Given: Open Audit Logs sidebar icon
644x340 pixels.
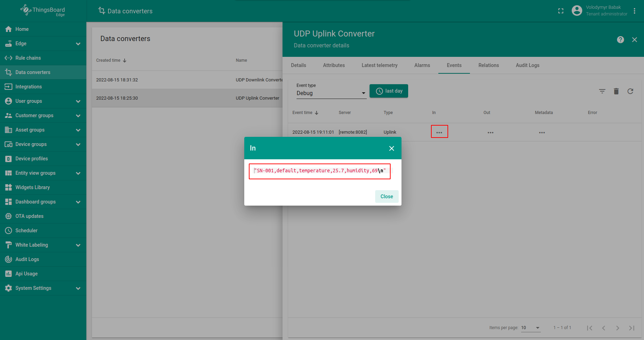Looking at the screenshot, I should point(8,259).
